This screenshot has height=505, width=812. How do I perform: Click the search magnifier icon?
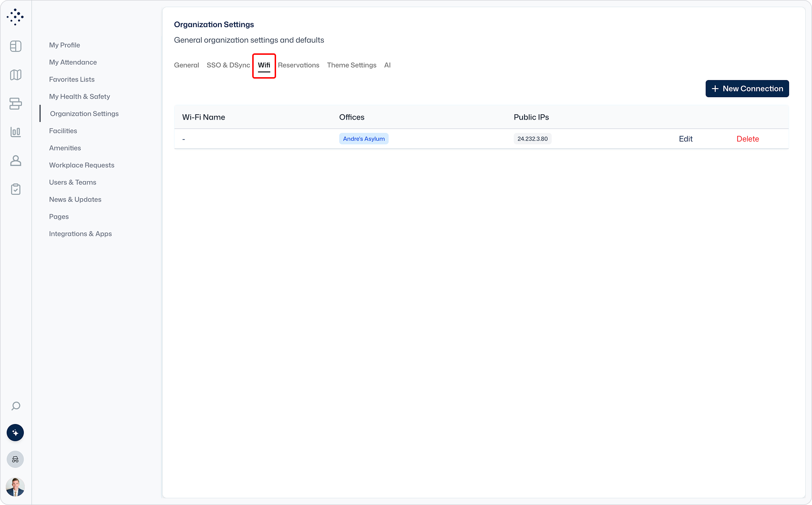(x=16, y=406)
